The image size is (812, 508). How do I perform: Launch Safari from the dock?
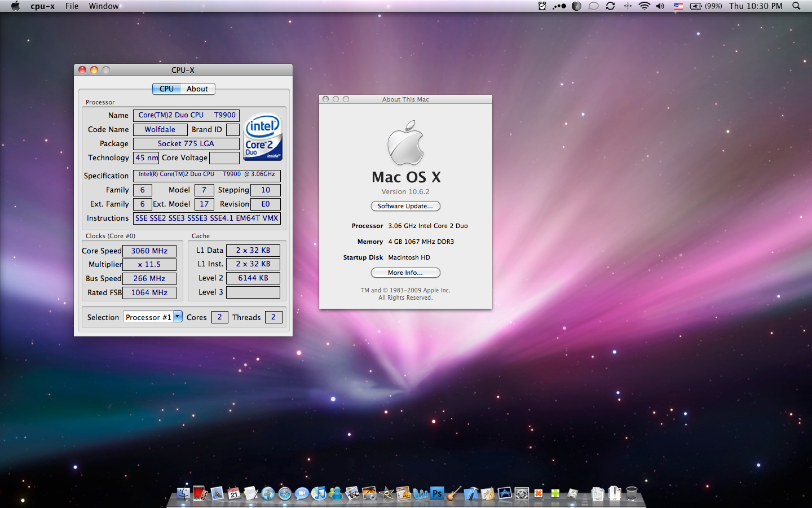coord(285,494)
